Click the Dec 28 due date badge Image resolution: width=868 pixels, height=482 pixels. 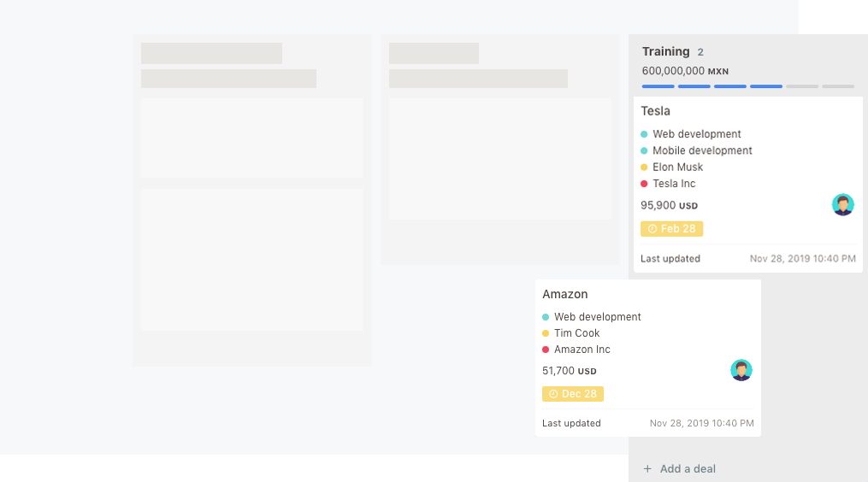pos(572,394)
